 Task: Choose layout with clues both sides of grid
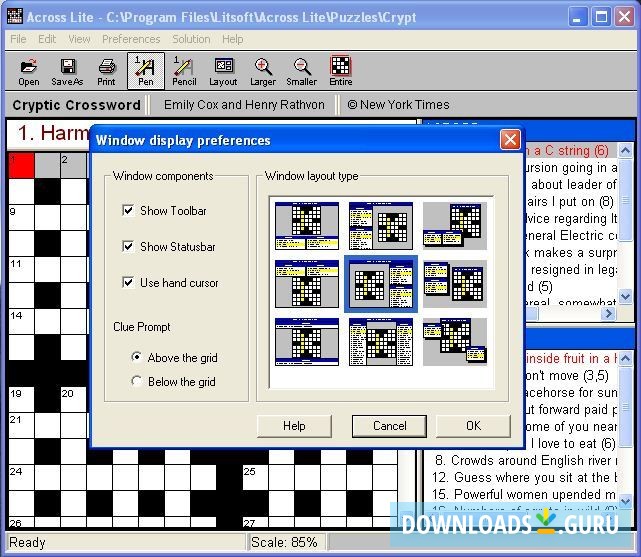tap(381, 342)
